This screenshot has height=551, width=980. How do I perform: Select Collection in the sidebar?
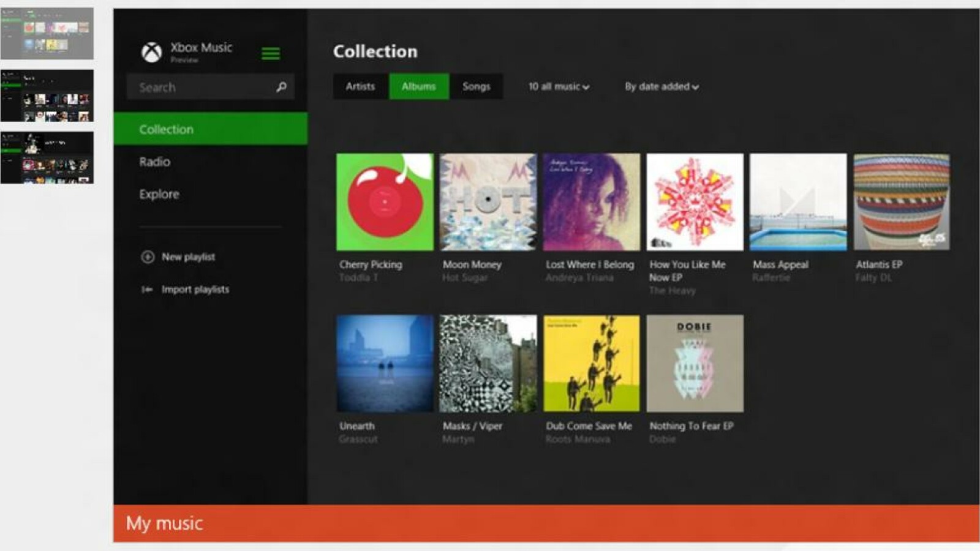point(166,129)
